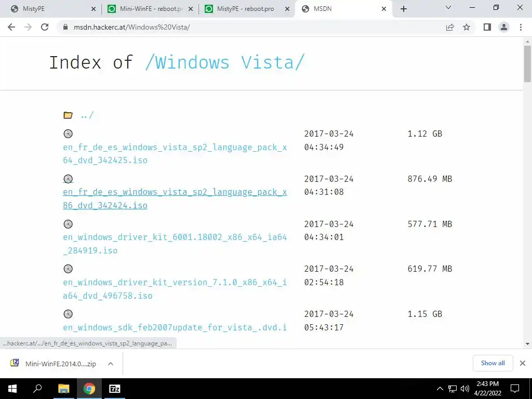This screenshot has width=532, height=399.
Task: Close the MistyPE - reboot.pro tab
Action: tap(287, 9)
